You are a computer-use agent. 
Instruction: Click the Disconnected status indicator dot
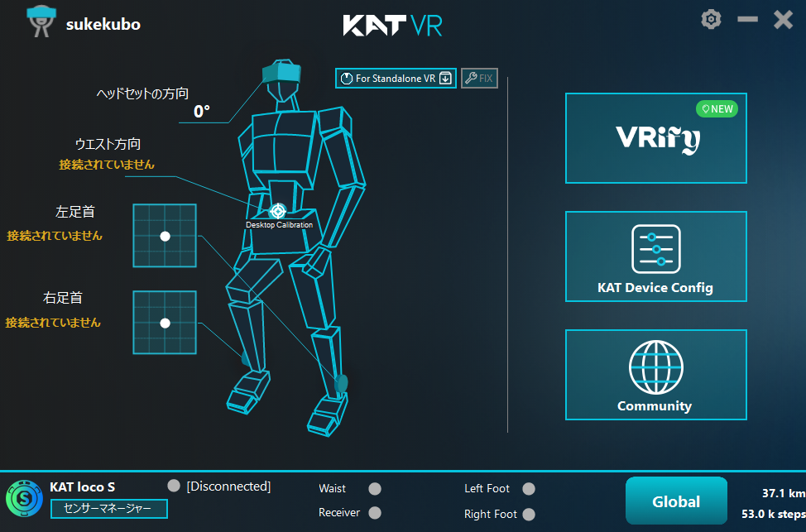pos(174,486)
